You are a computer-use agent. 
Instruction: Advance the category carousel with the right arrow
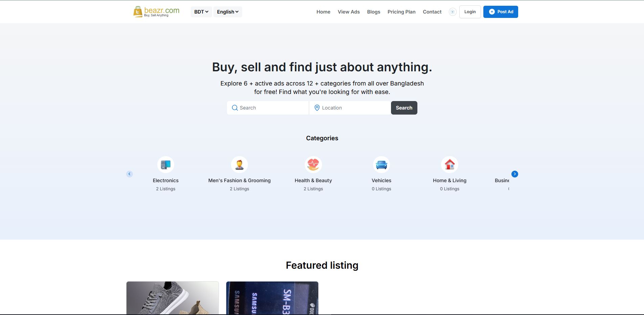coord(515,174)
